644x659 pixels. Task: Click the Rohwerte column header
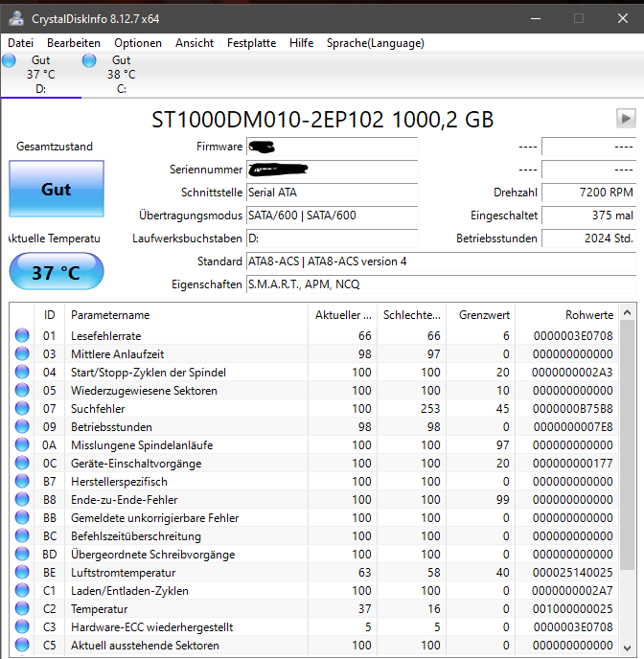click(567, 315)
